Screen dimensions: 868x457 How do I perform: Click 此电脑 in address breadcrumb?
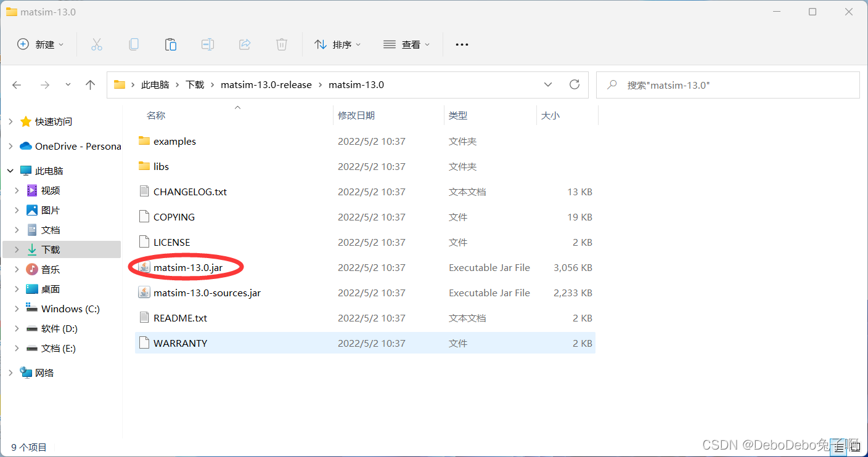(155, 85)
